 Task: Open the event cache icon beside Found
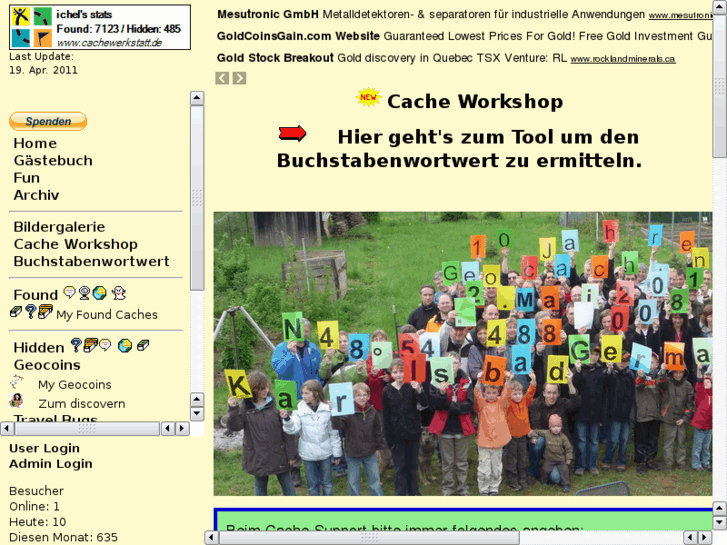click(69, 292)
